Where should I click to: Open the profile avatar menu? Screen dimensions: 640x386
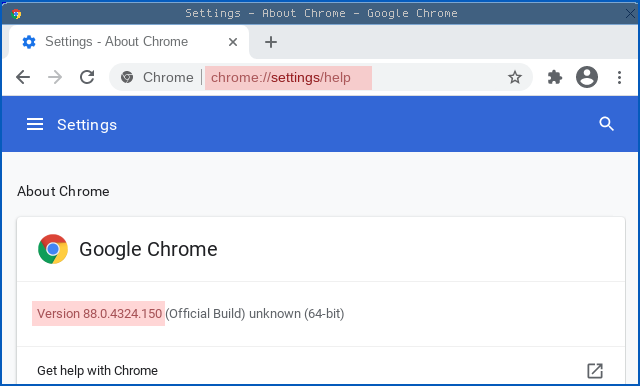pyautogui.click(x=587, y=77)
